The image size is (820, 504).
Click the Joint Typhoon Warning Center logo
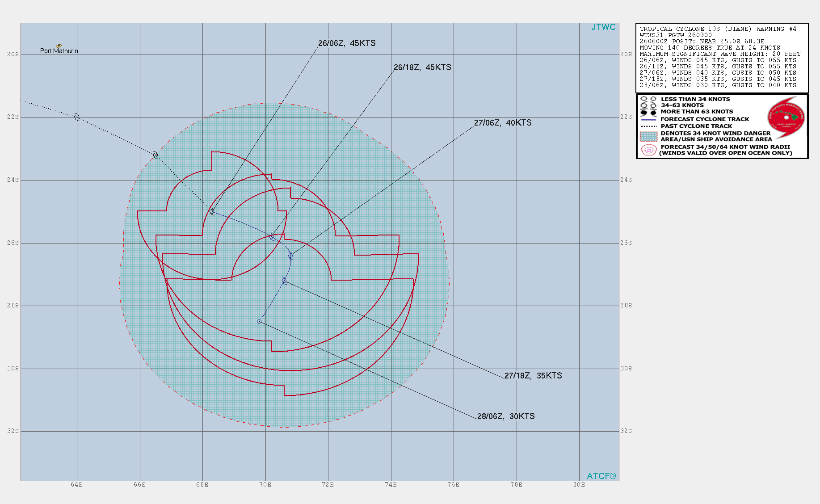coord(786,117)
